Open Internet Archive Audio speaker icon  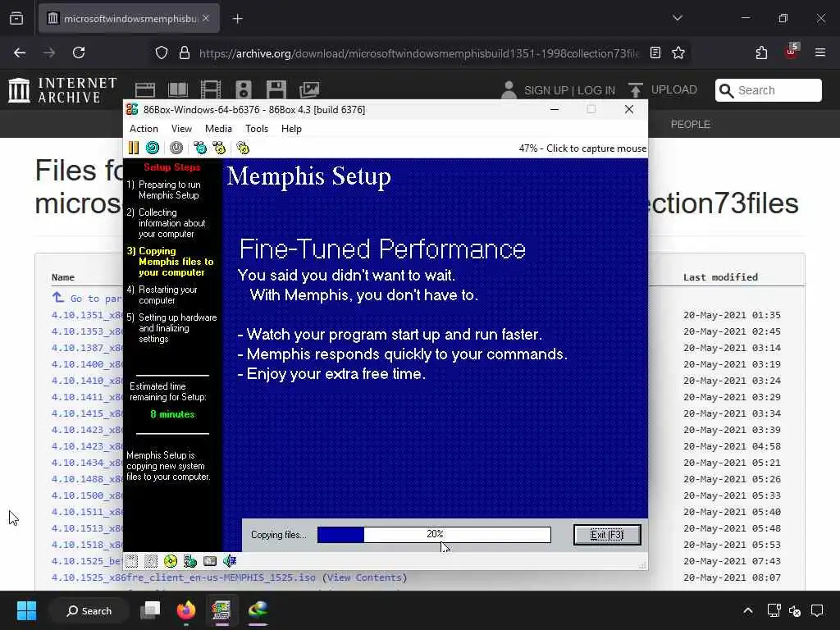(x=243, y=90)
